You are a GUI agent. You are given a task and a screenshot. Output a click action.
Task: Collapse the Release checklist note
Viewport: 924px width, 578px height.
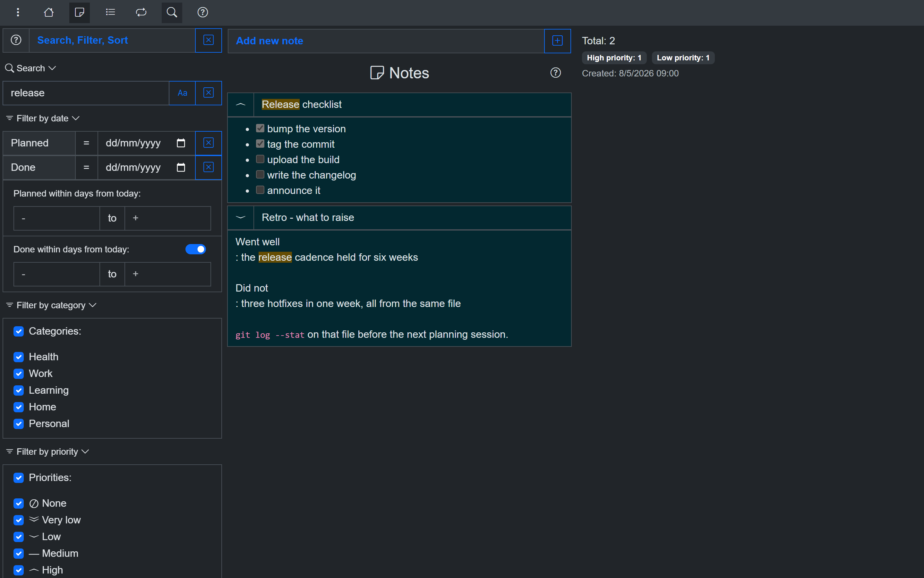(x=241, y=104)
